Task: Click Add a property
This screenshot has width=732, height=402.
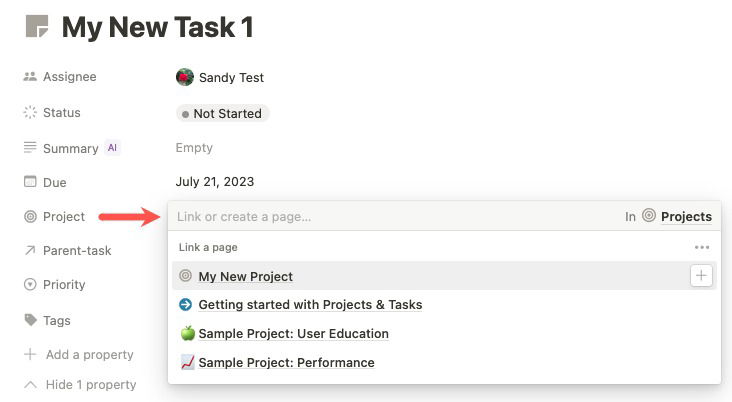Action: pos(84,354)
